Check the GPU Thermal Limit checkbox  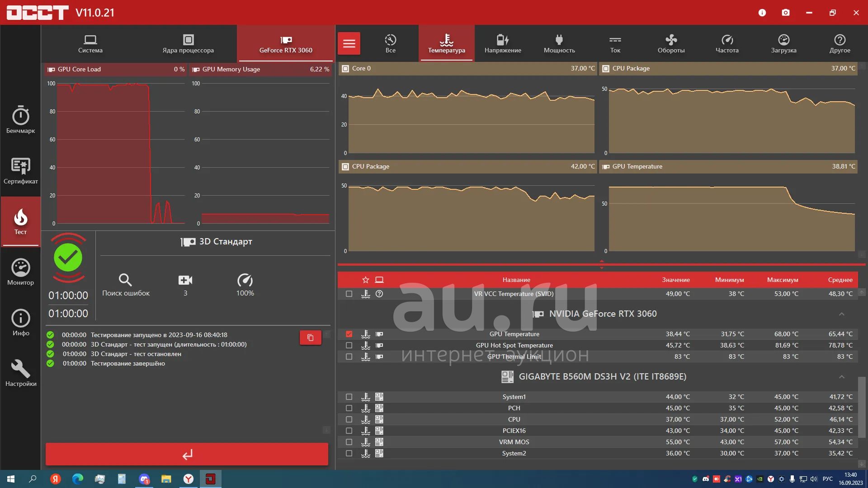pos(349,357)
